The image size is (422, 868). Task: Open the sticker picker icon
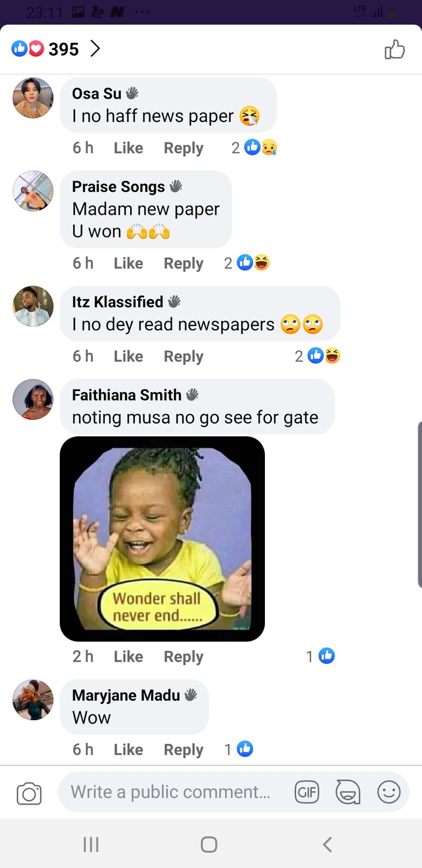point(348,793)
